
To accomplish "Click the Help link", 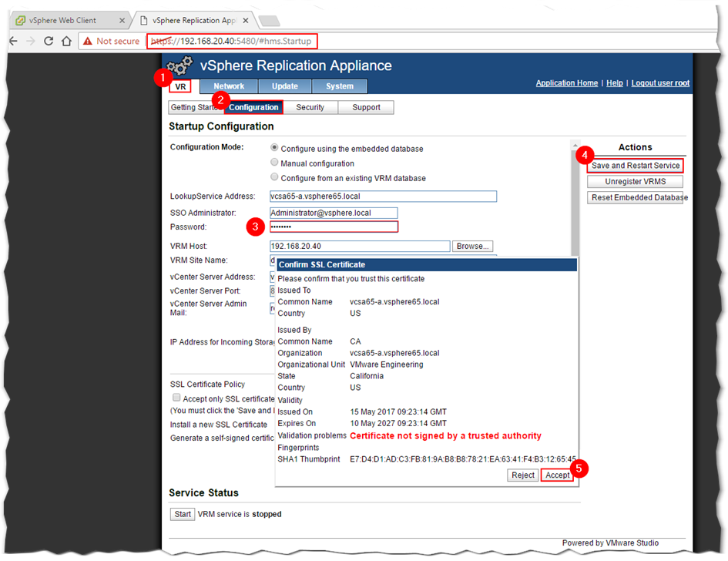I will (615, 83).
